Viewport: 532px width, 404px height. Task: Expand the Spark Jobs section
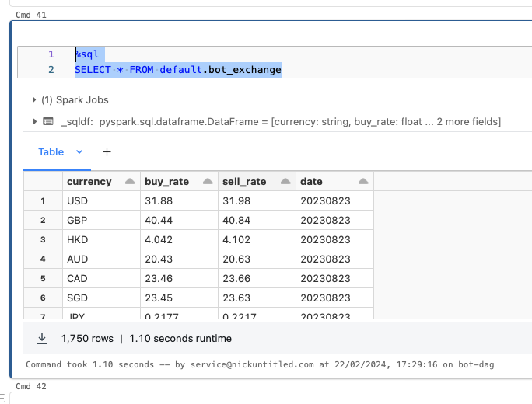pyautogui.click(x=34, y=100)
